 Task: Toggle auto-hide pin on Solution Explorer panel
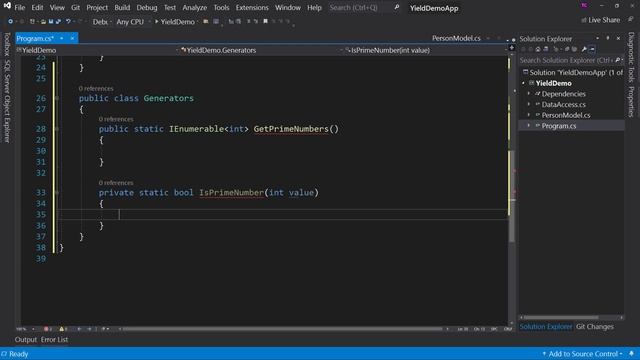[608, 38]
